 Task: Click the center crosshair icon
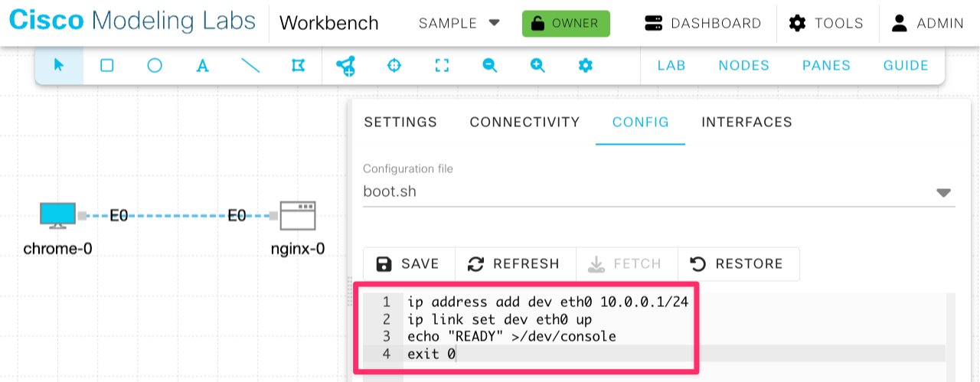(394, 66)
